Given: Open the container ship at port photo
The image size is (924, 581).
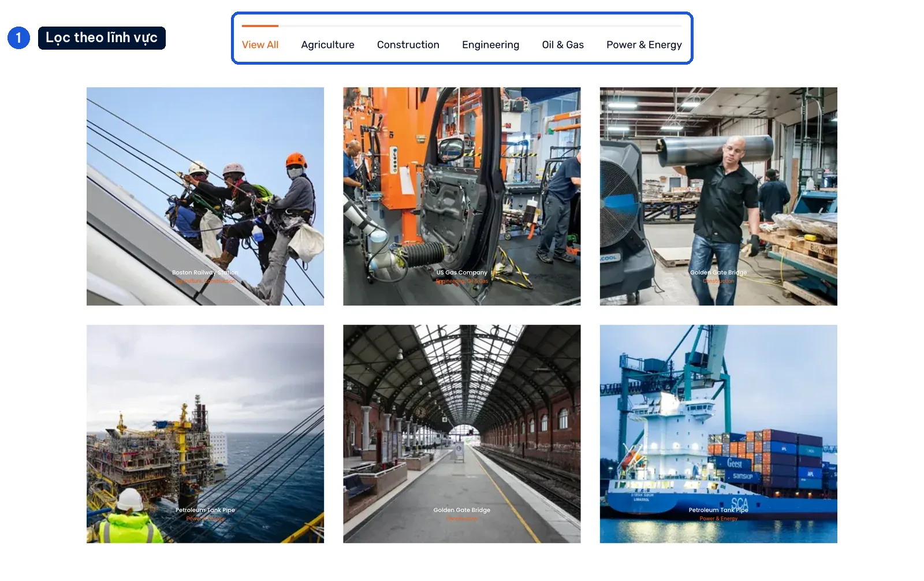Looking at the screenshot, I should coord(718,434).
